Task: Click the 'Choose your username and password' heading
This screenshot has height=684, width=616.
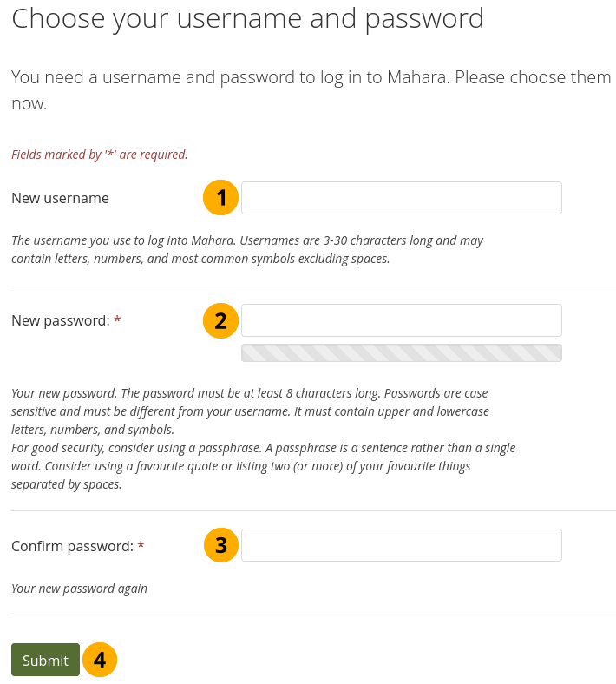Action: click(x=247, y=18)
